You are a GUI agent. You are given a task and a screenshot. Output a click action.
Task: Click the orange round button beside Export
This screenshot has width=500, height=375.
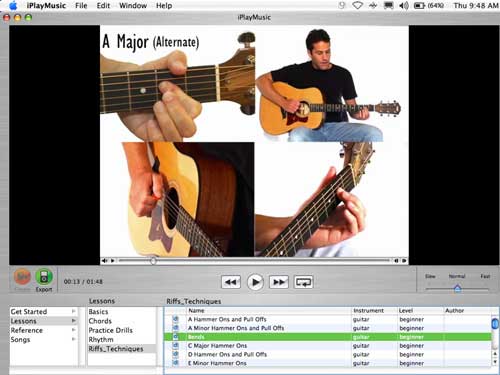[x=22, y=277]
